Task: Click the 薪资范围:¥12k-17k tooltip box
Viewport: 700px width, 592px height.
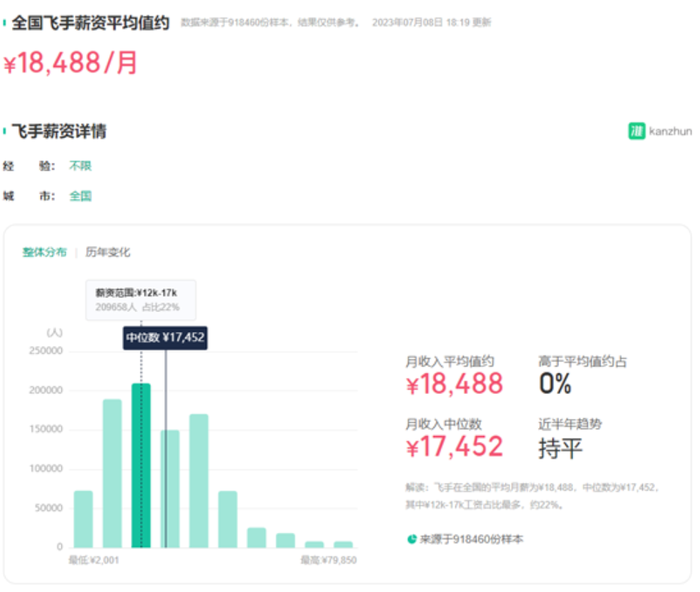Action: point(141,300)
